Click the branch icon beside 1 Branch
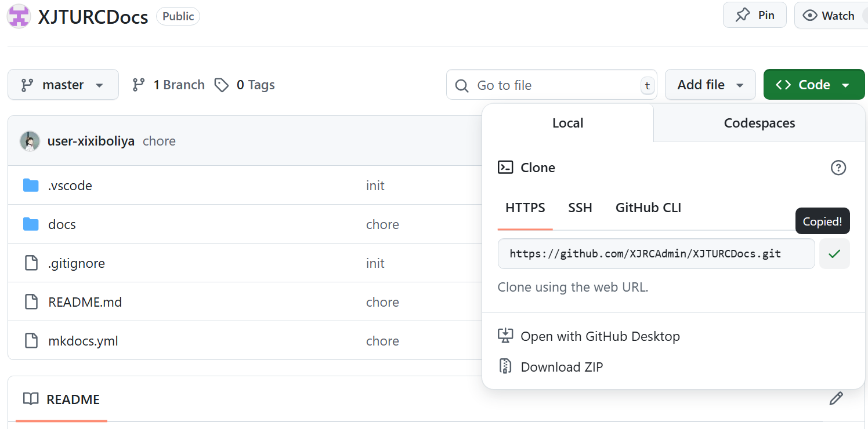Screen dimensions: 868x429 [138, 85]
